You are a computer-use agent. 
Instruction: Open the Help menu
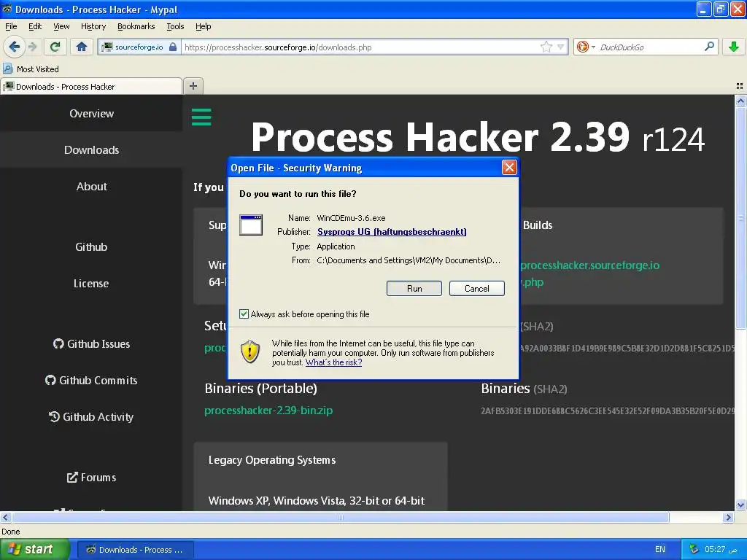pyautogui.click(x=203, y=26)
